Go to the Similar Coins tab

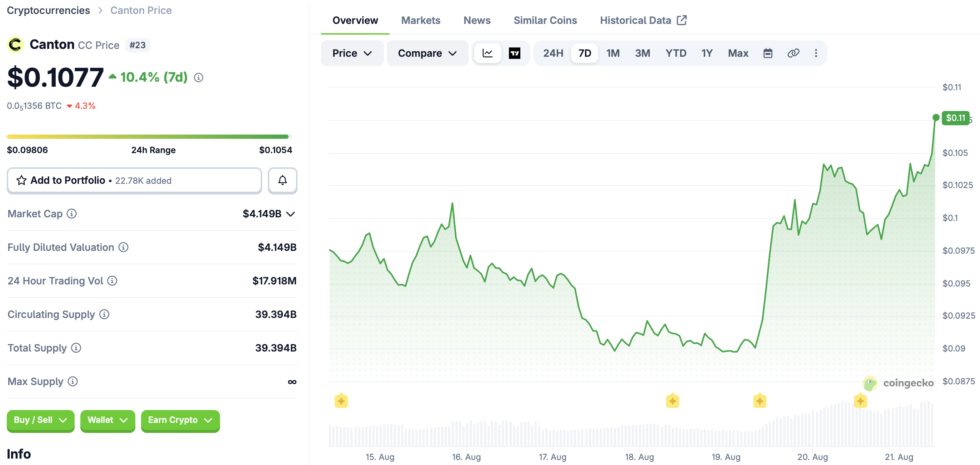tap(545, 20)
